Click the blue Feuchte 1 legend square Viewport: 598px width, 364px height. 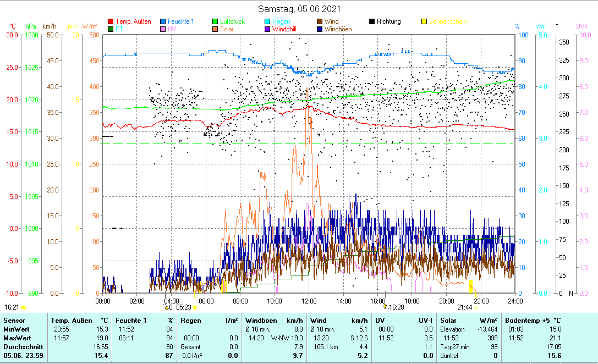tap(163, 21)
